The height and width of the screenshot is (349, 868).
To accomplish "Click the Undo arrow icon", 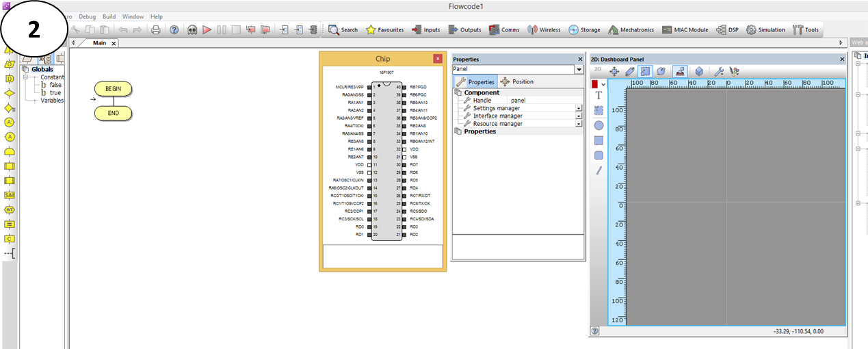I will (123, 30).
